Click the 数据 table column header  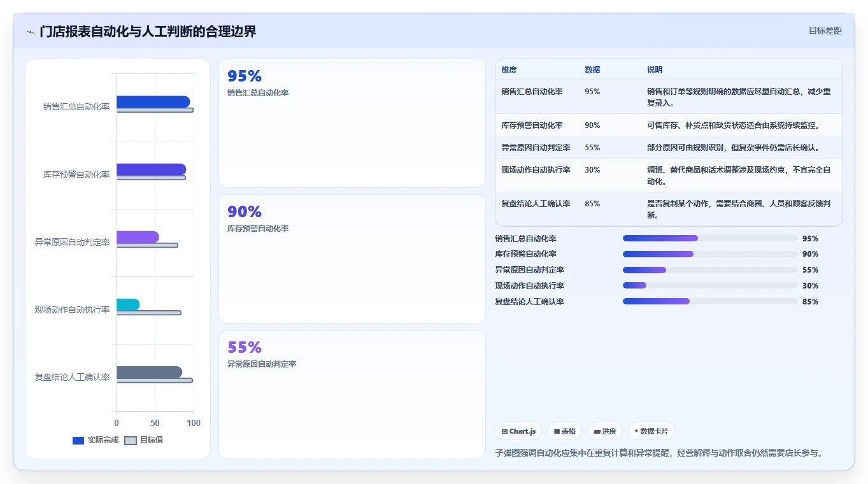click(x=592, y=70)
